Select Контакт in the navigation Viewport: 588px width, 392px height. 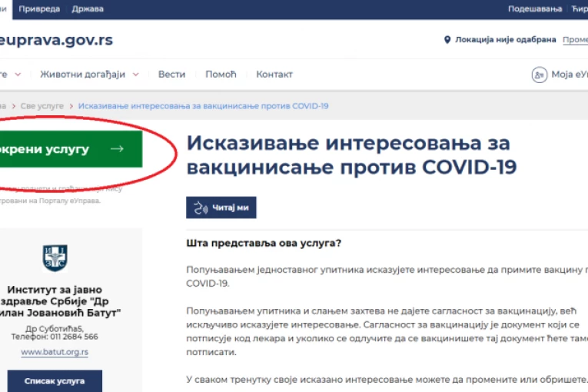[x=274, y=75]
